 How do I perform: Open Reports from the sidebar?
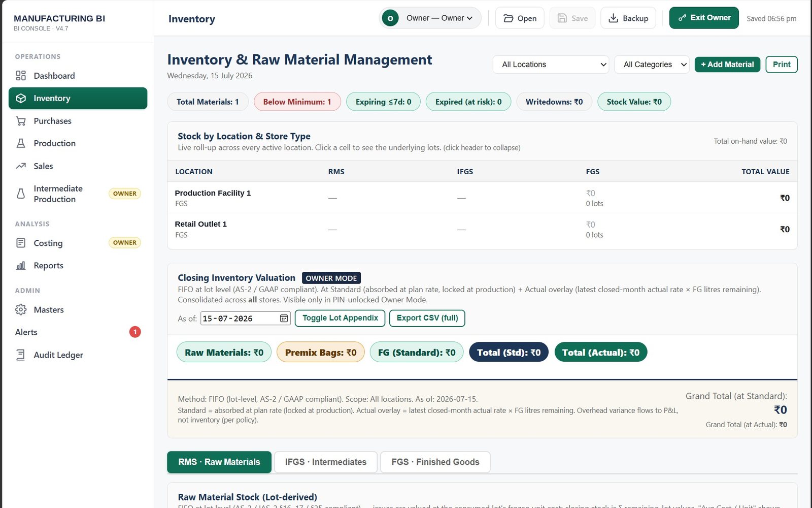point(78,266)
